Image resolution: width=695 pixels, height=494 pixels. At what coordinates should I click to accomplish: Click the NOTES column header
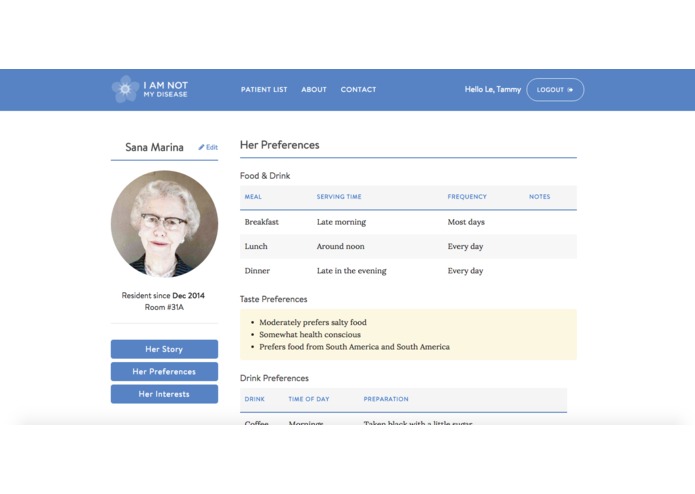[x=539, y=197]
